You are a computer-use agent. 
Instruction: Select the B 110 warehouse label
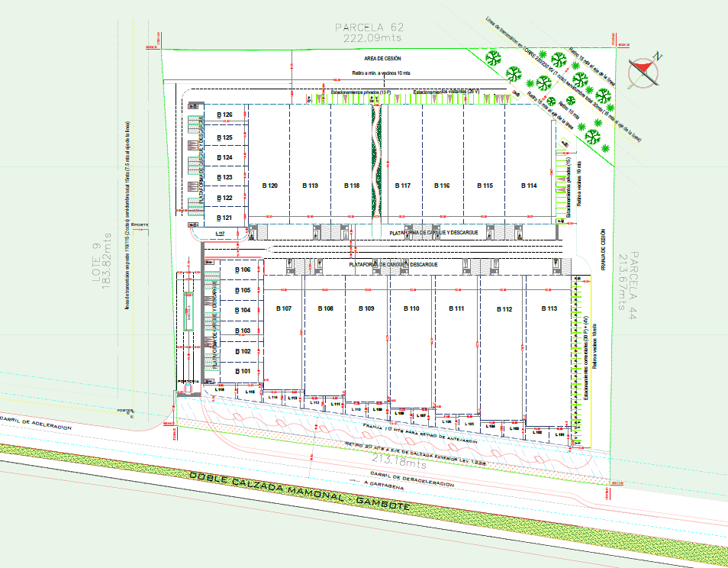pos(411,309)
